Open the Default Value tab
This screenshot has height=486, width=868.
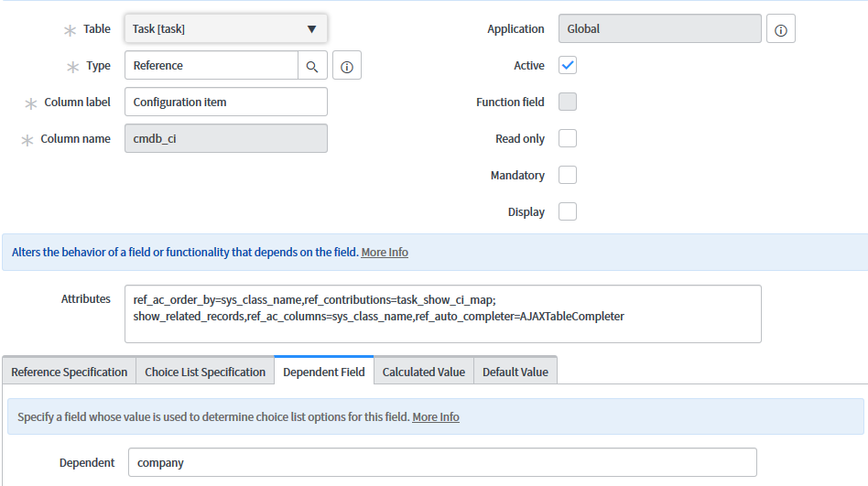pos(515,372)
